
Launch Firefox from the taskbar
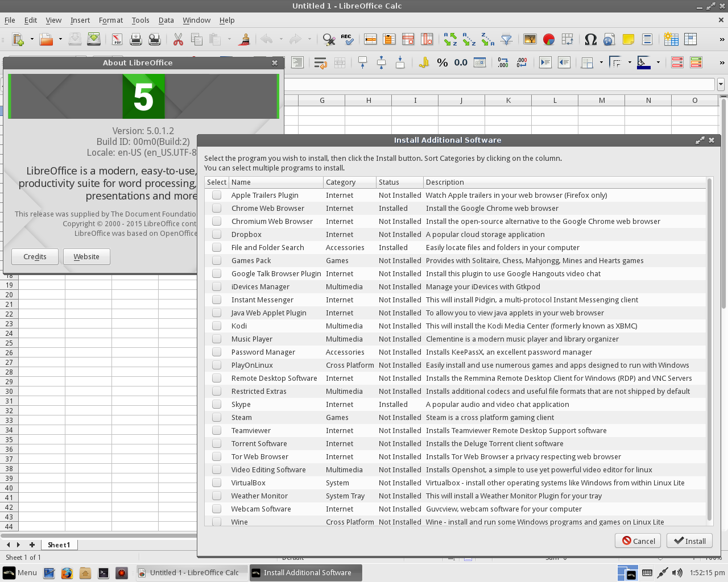tap(67, 573)
